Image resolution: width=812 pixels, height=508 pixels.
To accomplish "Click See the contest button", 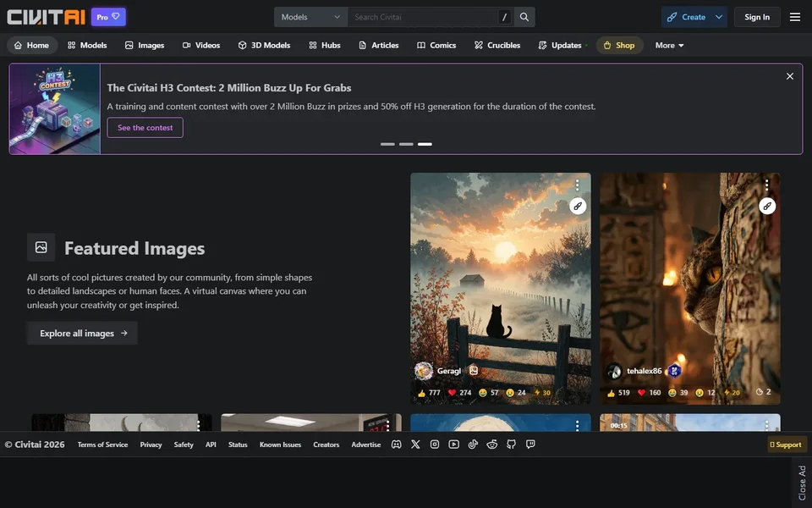I will (x=145, y=128).
